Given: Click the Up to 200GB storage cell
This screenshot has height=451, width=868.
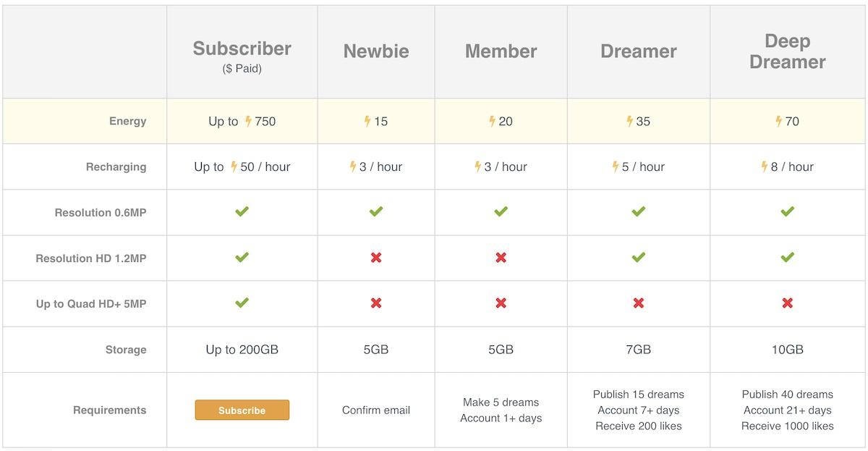Looking at the screenshot, I should click(x=242, y=350).
